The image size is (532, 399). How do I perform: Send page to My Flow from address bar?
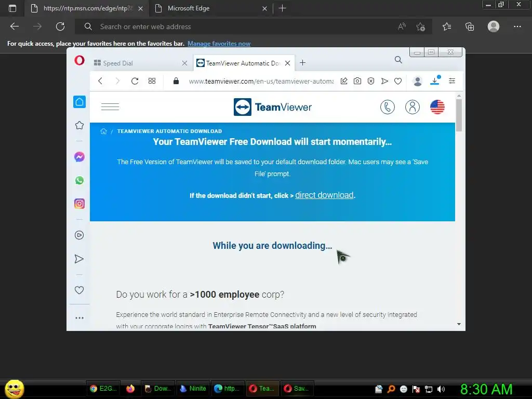click(x=384, y=81)
